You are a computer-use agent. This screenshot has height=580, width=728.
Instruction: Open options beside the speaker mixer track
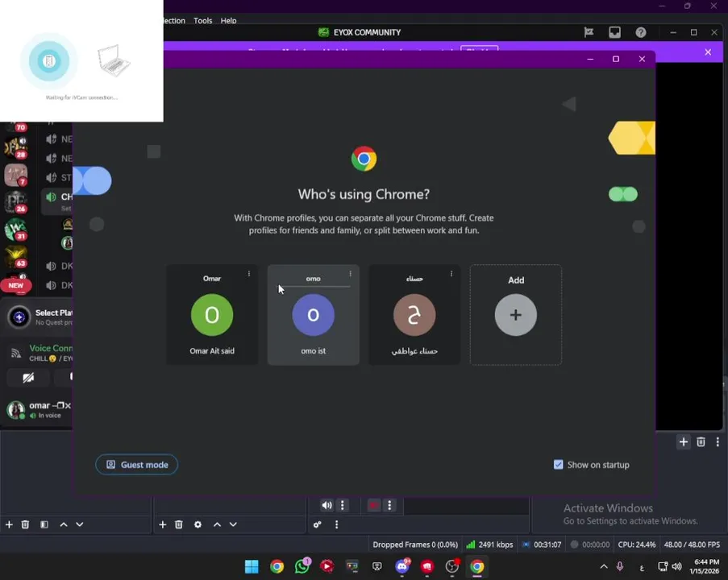[x=342, y=505]
